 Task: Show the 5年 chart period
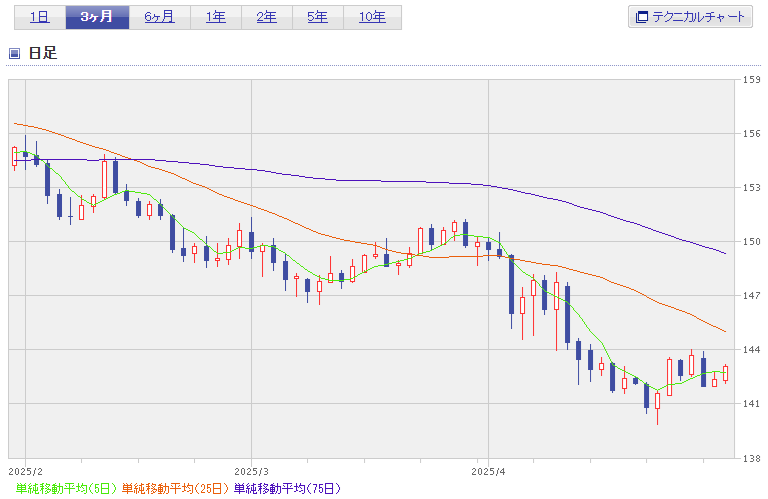[x=318, y=18]
